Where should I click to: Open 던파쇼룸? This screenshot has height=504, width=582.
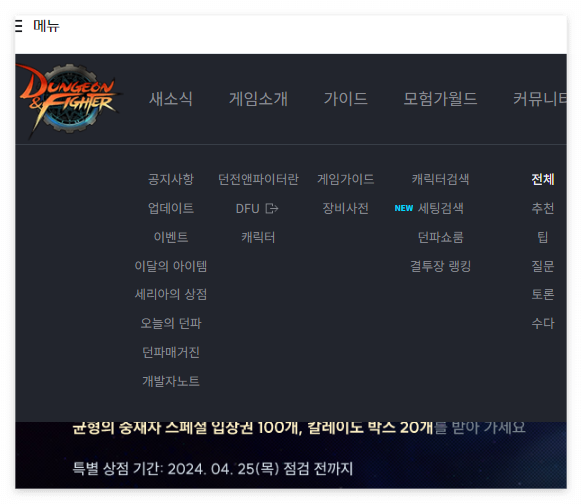440,237
